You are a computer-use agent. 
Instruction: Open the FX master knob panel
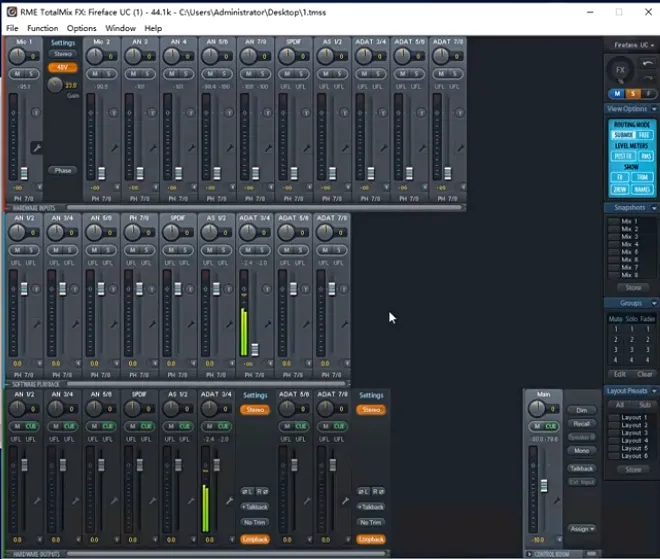[x=620, y=71]
